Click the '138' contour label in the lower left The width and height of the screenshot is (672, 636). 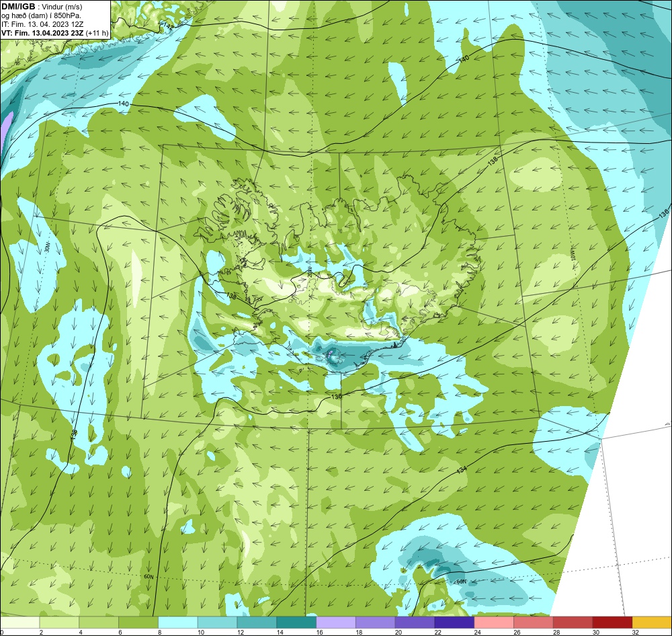click(74, 434)
